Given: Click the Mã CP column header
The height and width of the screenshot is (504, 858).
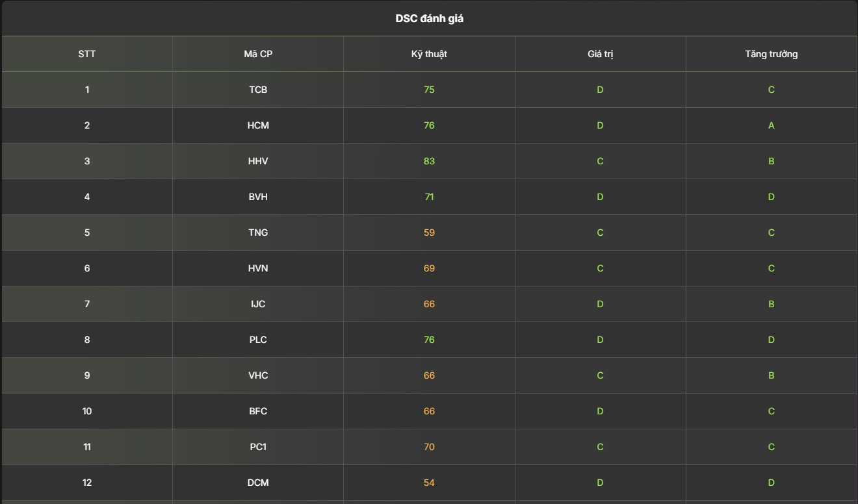Looking at the screenshot, I should pos(258,54).
